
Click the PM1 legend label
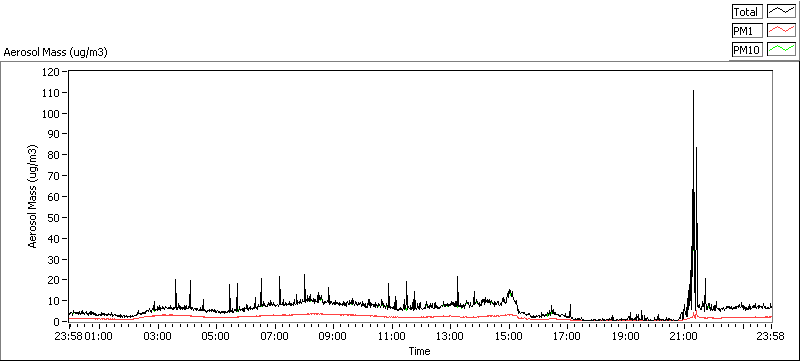click(x=747, y=31)
